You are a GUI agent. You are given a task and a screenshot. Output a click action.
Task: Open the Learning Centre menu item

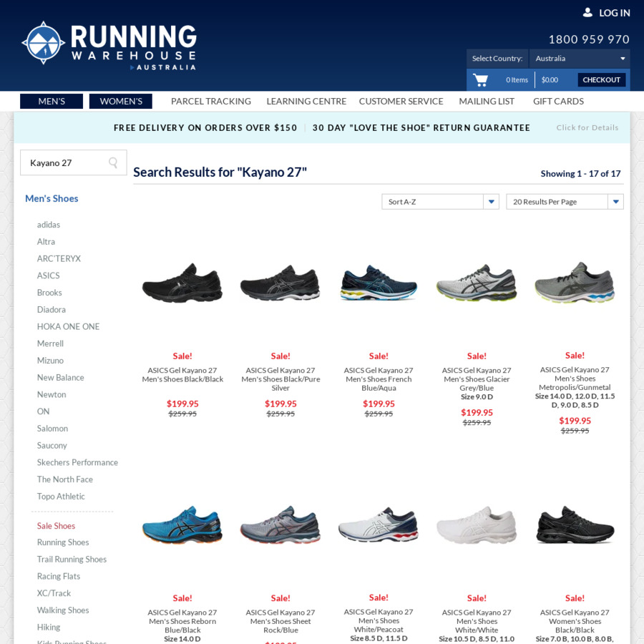pyautogui.click(x=306, y=102)
